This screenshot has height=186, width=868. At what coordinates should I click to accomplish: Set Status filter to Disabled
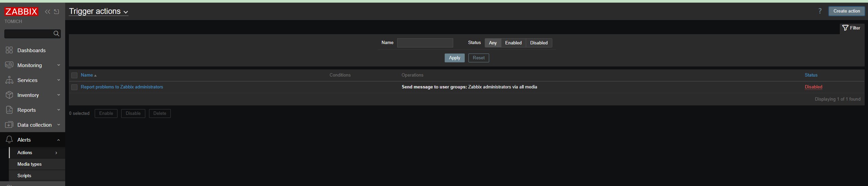(x=539, y=43)
